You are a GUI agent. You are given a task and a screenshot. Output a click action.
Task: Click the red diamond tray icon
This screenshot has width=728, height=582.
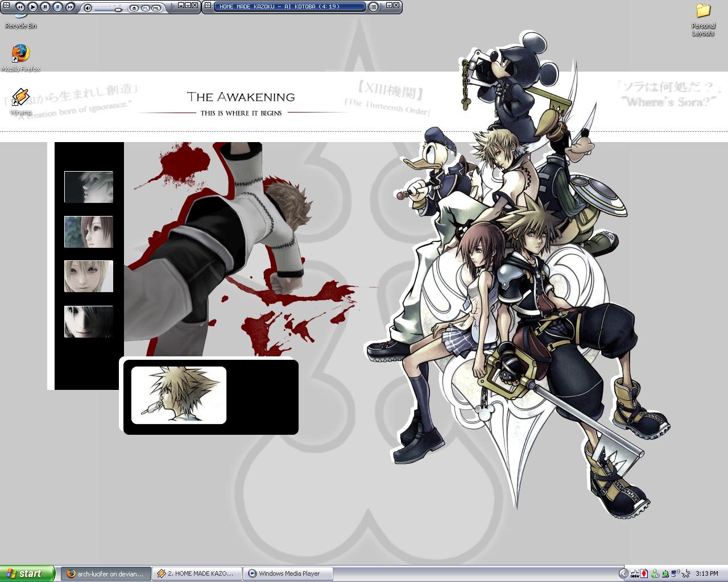pos(644,573)
